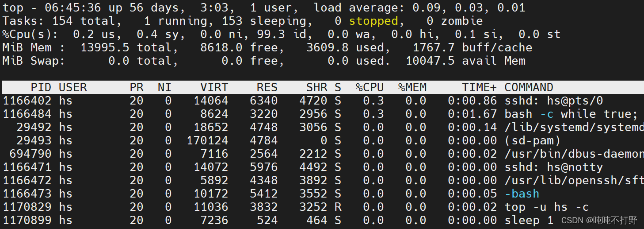Image resolution: width=644 pixels, height=229 pixels.
Task: Click PID 1166484 in the process list
Action: (x=27, y=114)
